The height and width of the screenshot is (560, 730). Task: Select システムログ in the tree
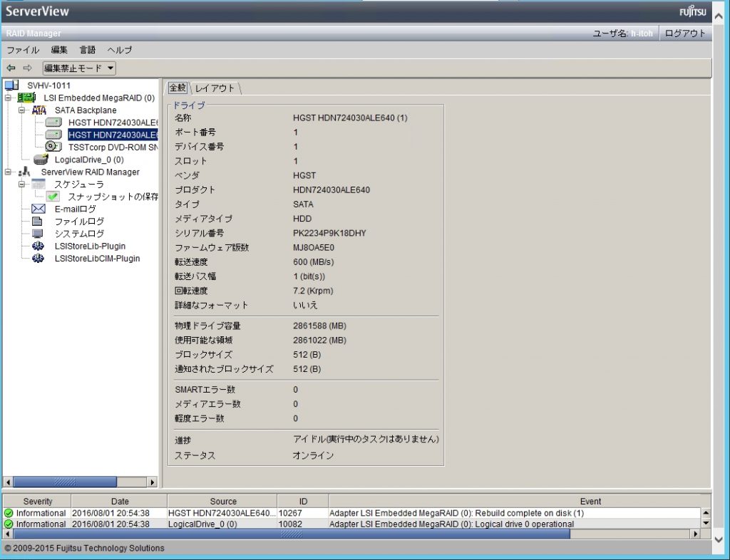click(x=80, y=234)
